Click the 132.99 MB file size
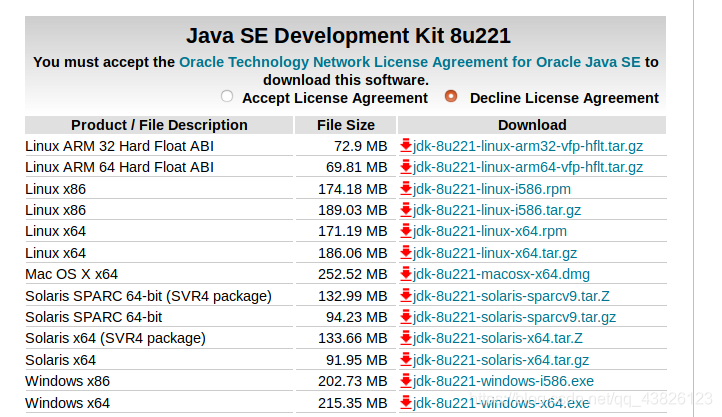 (353, 296)
